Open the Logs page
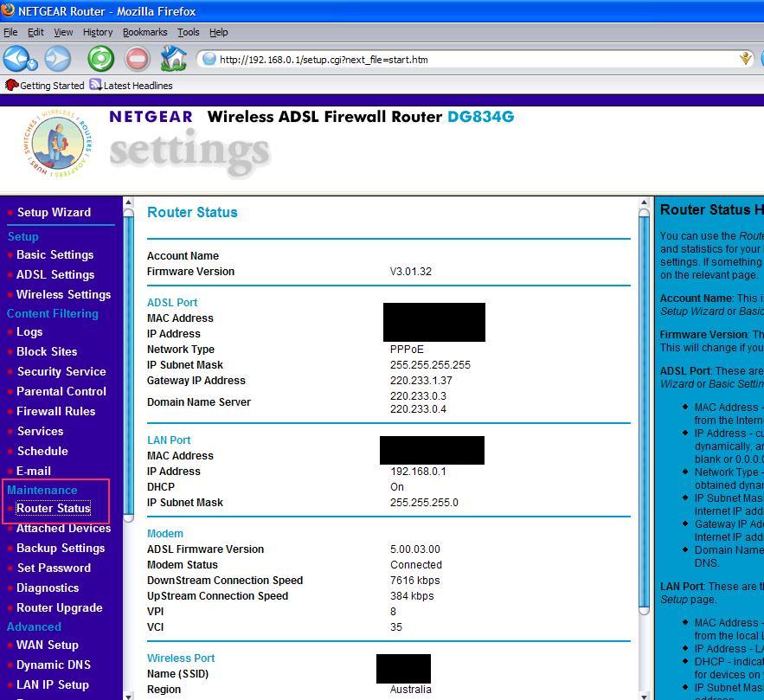 (x=29, y=331)
